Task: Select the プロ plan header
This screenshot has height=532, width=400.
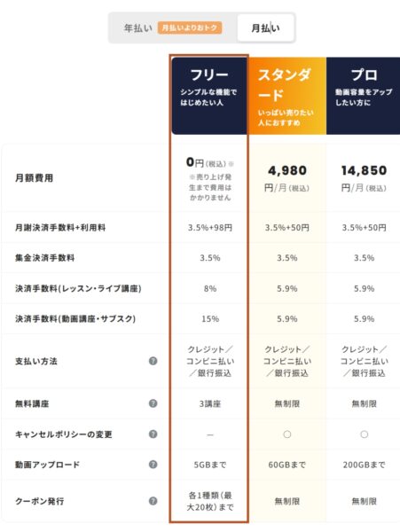Action: pos(364,96)
